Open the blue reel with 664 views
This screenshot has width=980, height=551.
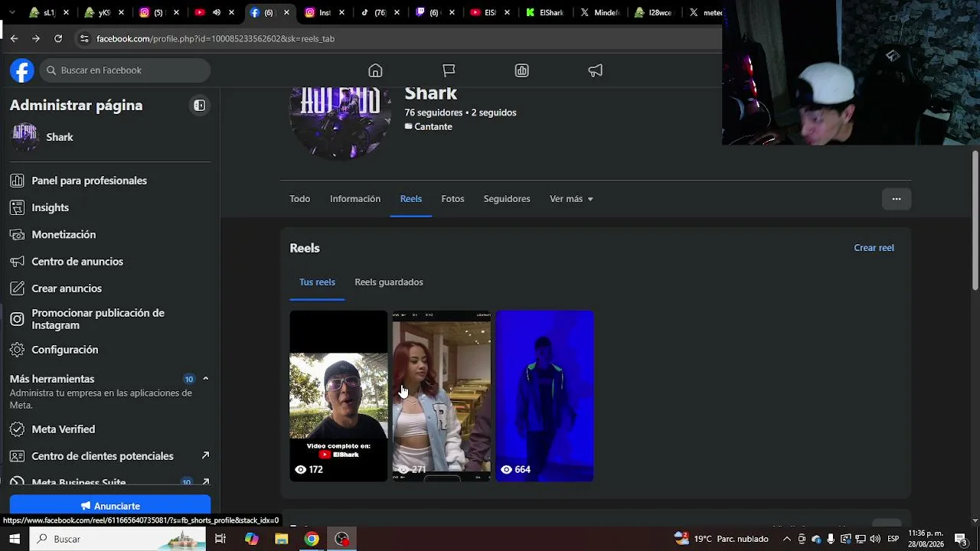(544, 396)
